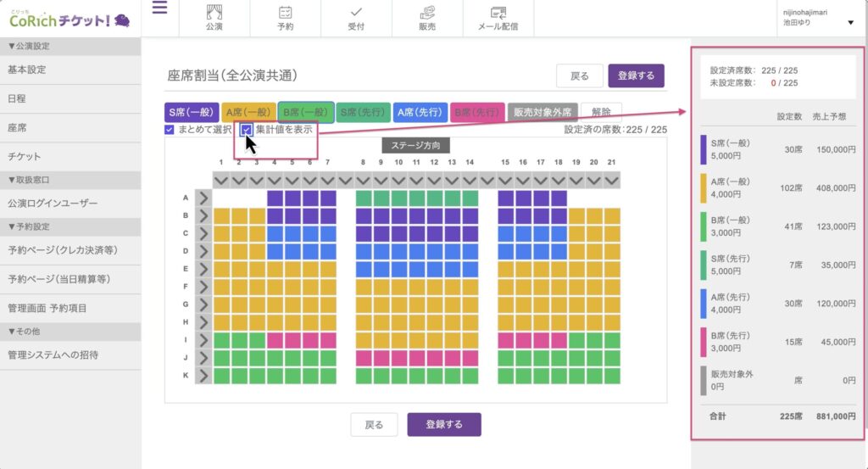
Task: Open 座席 in the sidebar
Action: pos(18,127)
